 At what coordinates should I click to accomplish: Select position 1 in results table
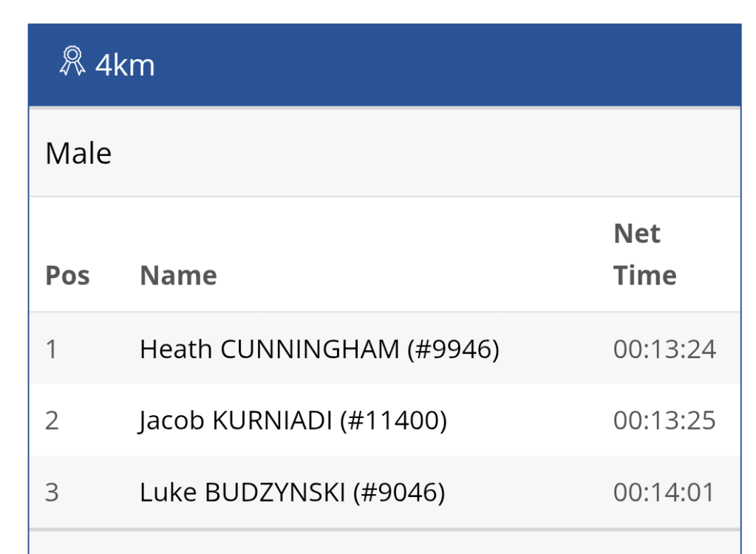(x=51, y=349)
